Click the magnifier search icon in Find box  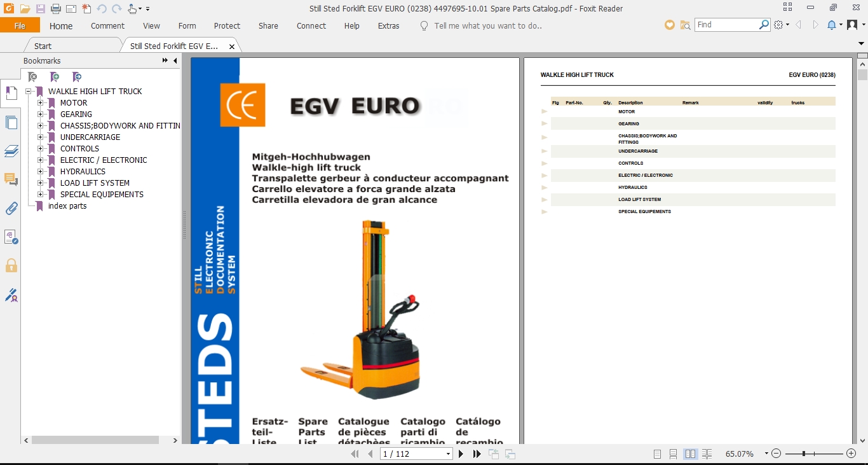click(764, 25)
